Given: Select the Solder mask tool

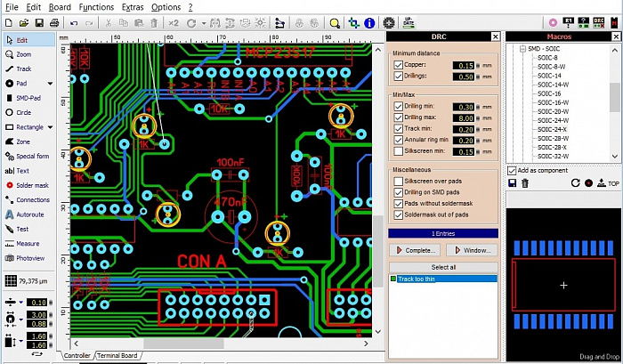Looking at the screenshot, I should tap(32, 185).
